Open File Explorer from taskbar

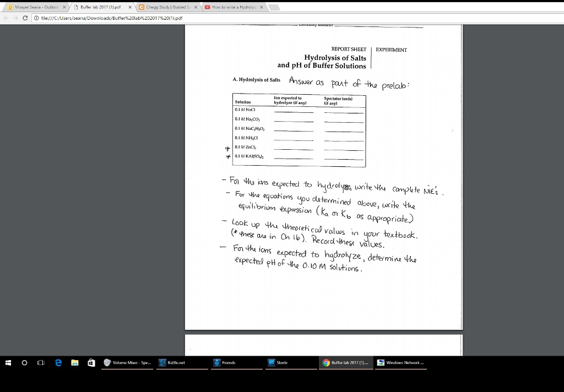pos(74,363)
